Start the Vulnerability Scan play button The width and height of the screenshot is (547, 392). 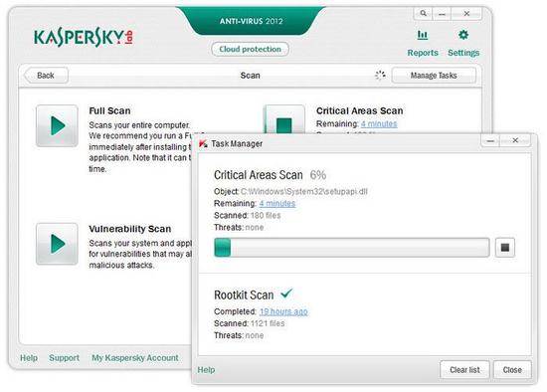click(x=57, y=244)
